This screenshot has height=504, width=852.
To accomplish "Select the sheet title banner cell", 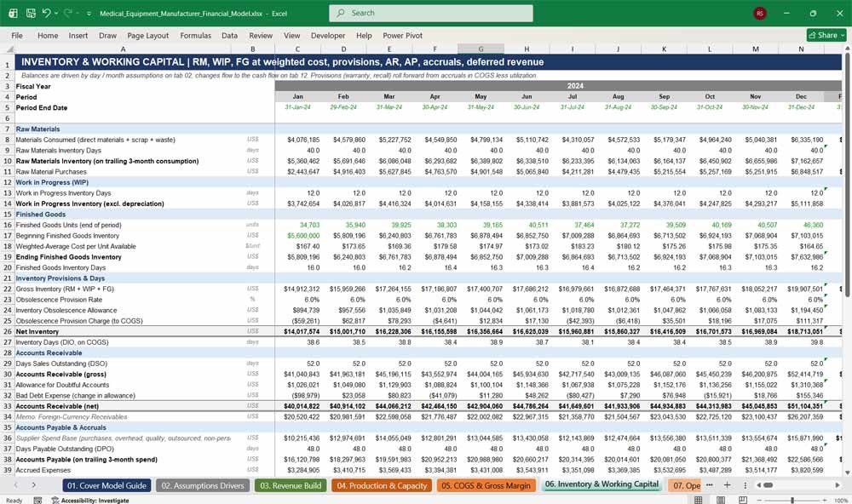I will (x=429, y=62).
